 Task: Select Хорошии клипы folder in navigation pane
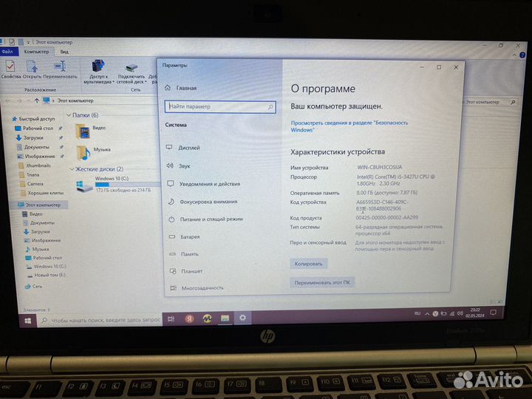tap(46, 193)
